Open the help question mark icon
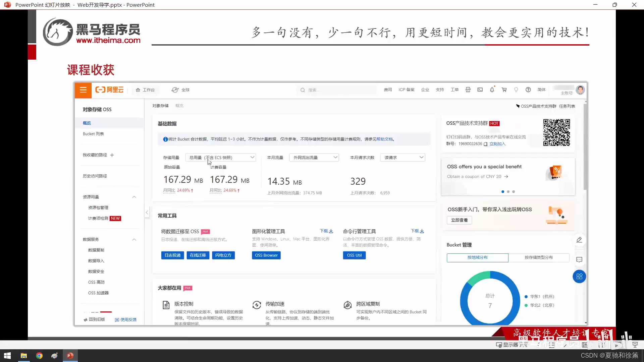Viewport: 644px width, 362px height. point(528,90)
